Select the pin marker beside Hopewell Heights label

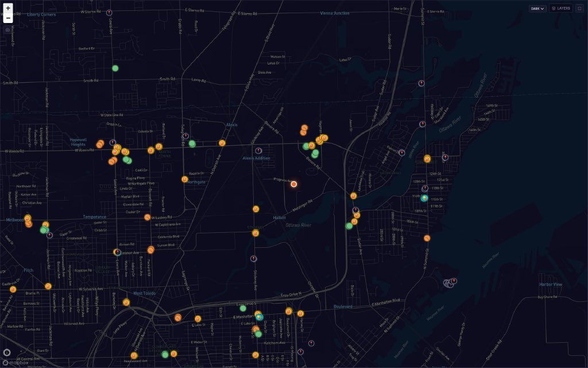113,143
